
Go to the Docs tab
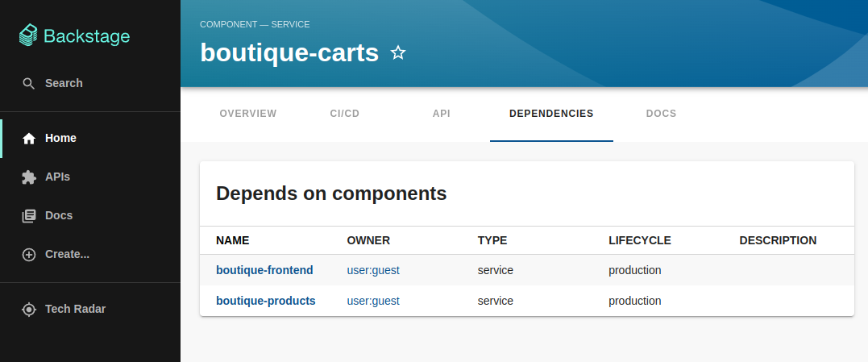click(661, 114)
